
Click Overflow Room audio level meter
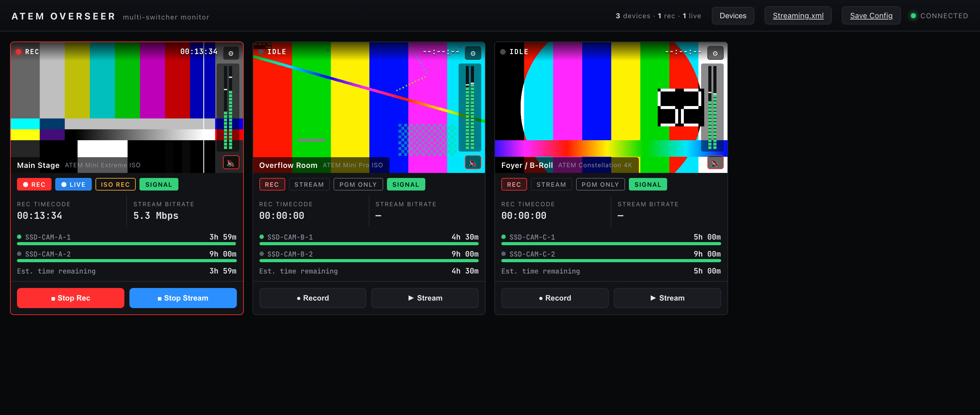click(x=470, y=108)
